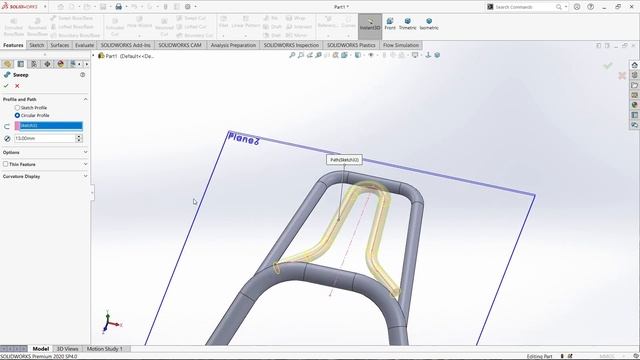This screenshot has width=640, height=360.
Task: Select the Circular Profile radio button
Action: [x=17, y=116]
